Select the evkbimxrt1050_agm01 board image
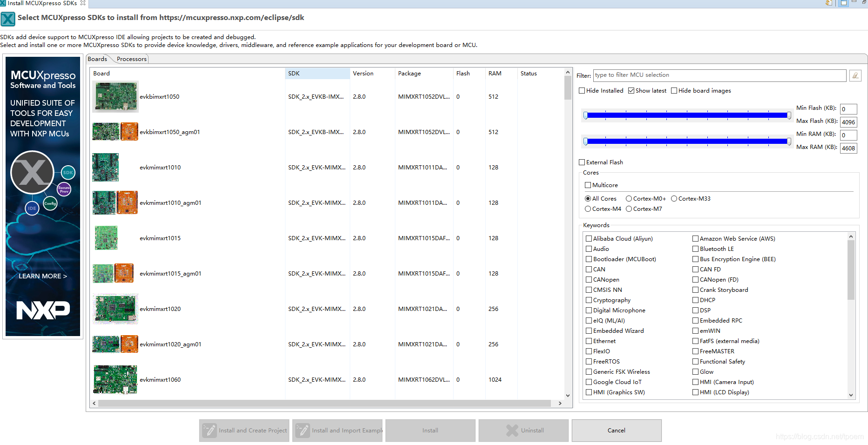Viewport: 868px width, 445px height. [115, 132]
